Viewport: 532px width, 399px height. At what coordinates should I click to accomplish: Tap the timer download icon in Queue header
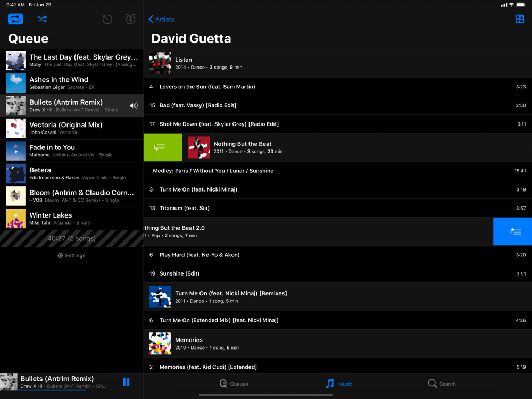131,19
